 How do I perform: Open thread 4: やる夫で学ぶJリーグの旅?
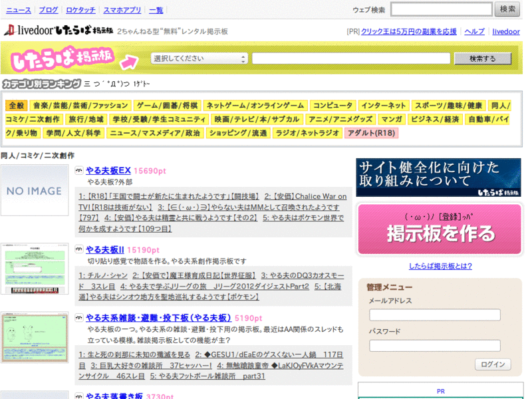[x=215, y=287]
